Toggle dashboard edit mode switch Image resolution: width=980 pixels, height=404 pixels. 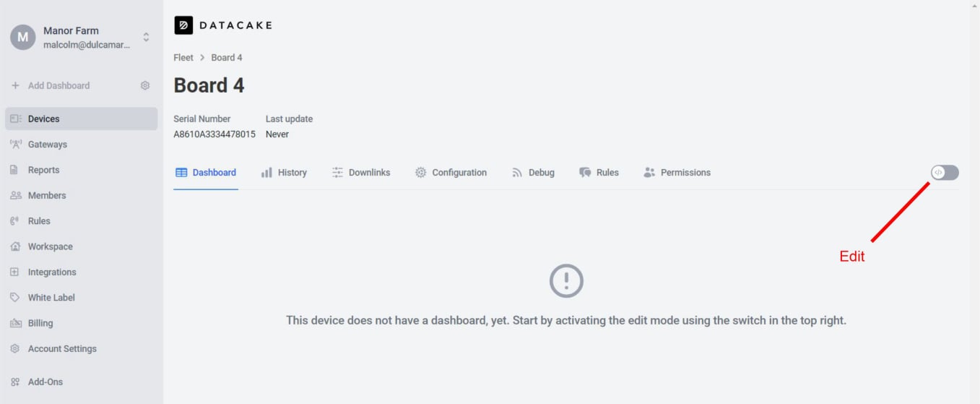click(945, 173)
